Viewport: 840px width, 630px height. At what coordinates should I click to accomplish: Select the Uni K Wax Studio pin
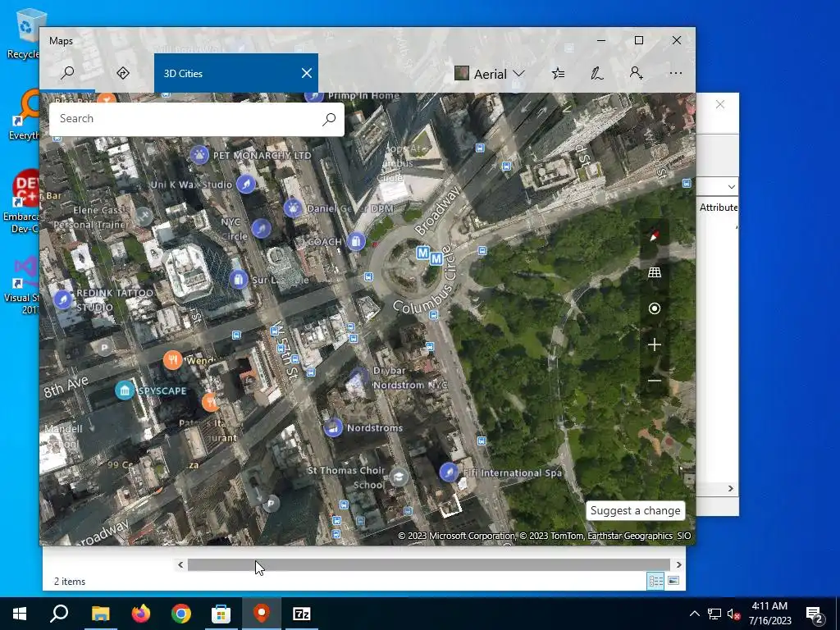pyautogui.click(x=246, y=185)
